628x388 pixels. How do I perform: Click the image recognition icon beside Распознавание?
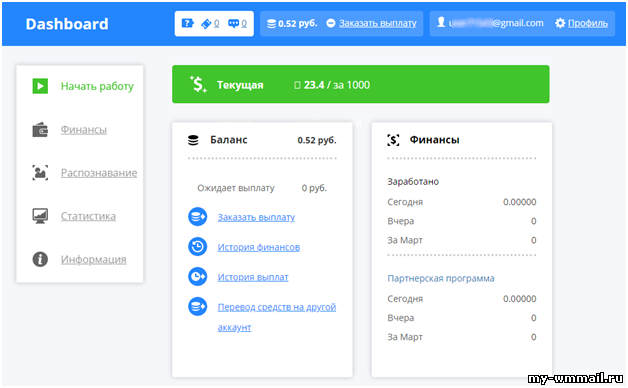click(40, 173)
